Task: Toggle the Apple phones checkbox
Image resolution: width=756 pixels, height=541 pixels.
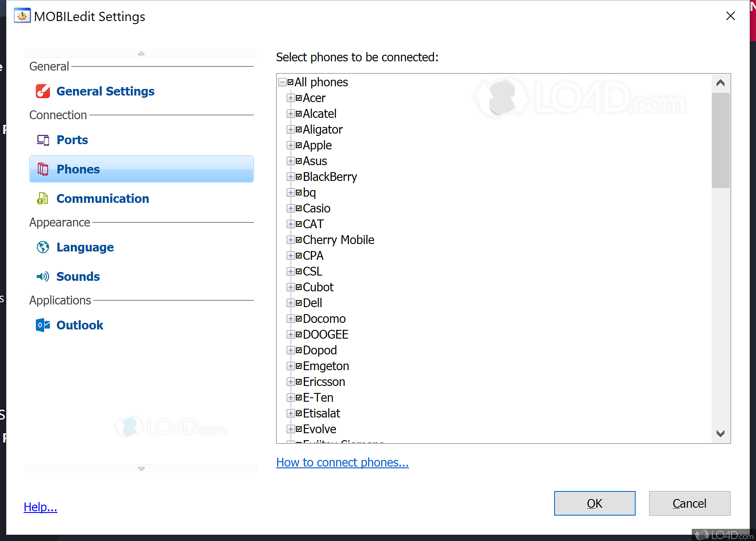Action: click(x=299, y=145)
